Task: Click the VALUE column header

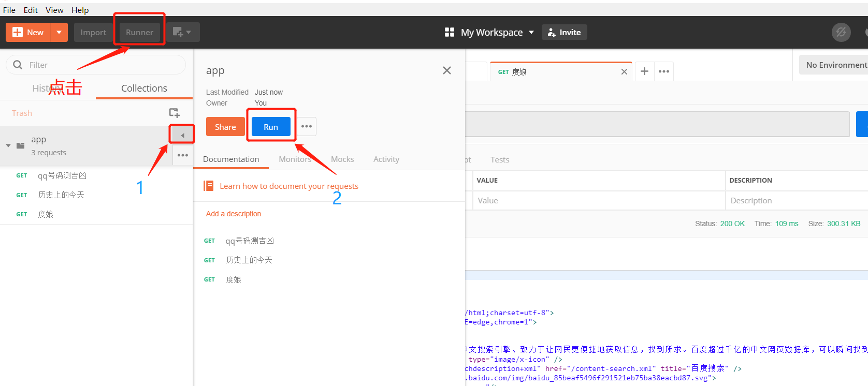Action: [487, 180]
